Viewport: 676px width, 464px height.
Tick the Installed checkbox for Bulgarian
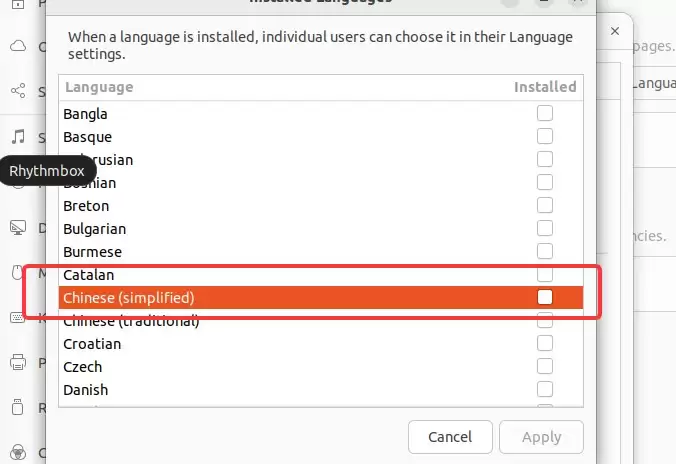[x=545, y=228]
